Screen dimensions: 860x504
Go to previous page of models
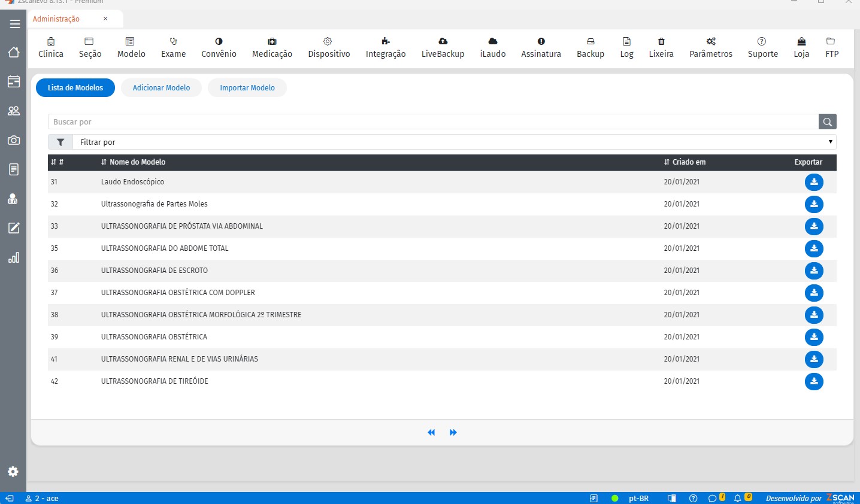pos(431,432)
